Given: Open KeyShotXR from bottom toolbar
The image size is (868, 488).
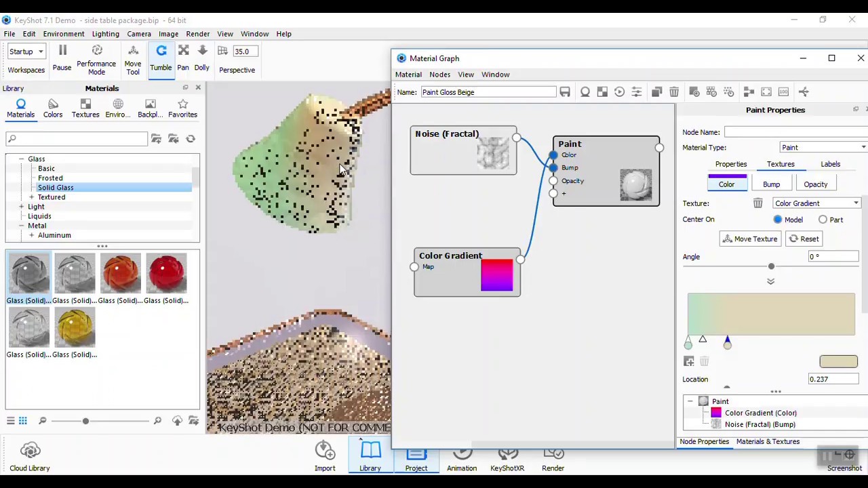Looking at the screenshot, I should point(507,458).
